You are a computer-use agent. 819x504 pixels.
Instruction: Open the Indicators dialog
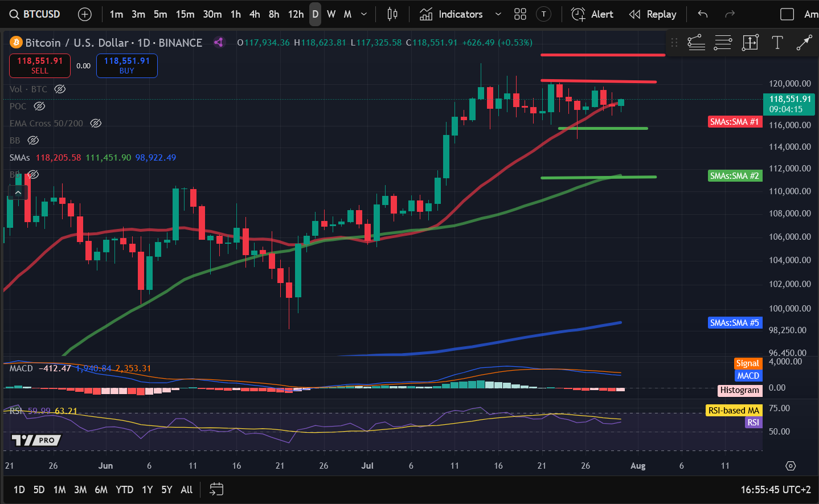pyautogui.click(x=451, y=14)
